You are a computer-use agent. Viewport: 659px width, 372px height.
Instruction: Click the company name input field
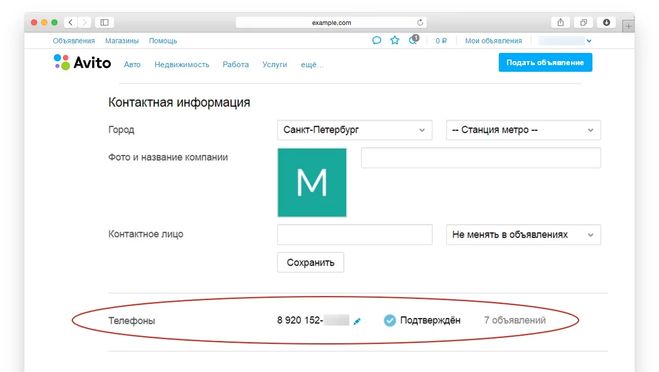[481, 158]
